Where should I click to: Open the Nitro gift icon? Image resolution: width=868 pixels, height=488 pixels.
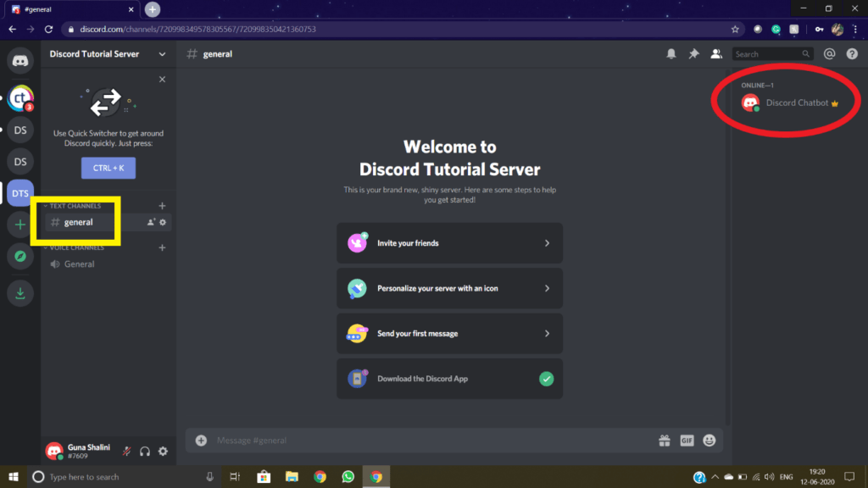point(665,441)
